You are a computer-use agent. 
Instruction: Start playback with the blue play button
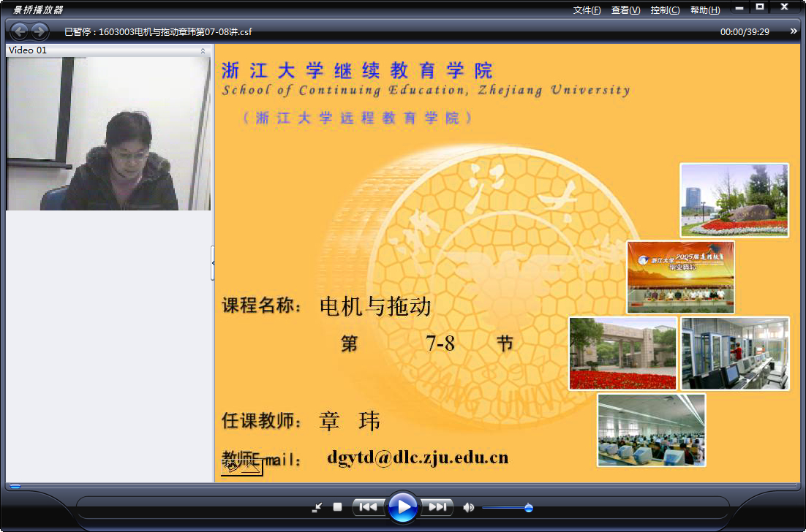[402, 507]
